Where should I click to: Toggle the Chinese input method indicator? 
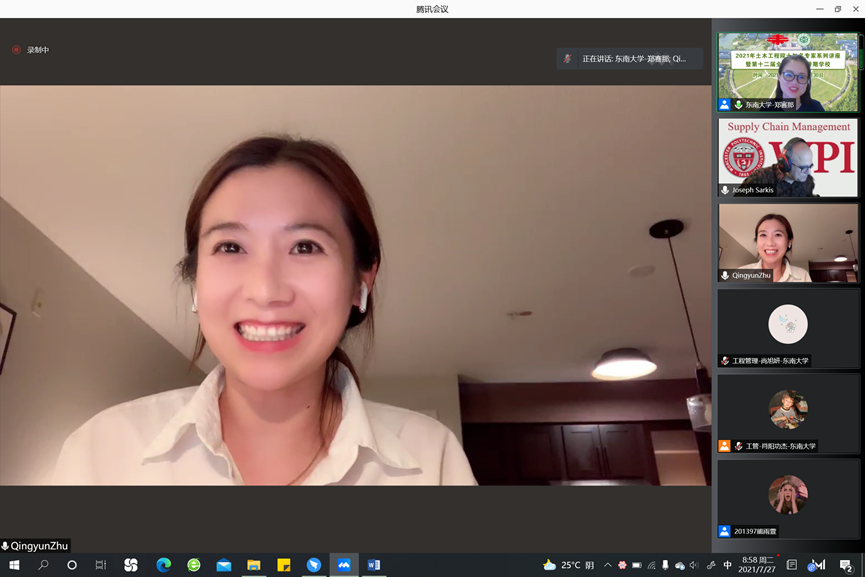(x=727, y=565)
